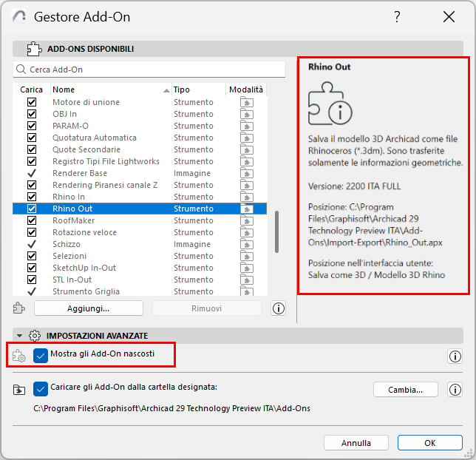Click the mode icon for Quotatura Automatica
476x460 pixels.
247,138
